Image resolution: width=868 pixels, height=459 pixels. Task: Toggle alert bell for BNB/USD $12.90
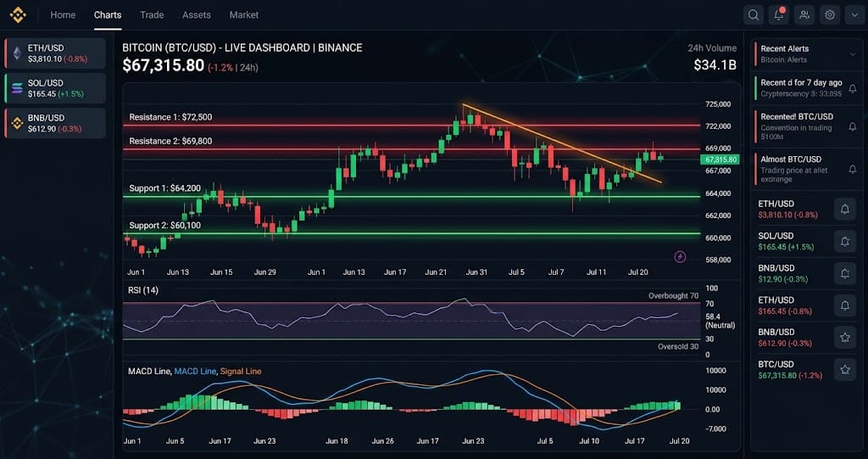click(845, 273)
